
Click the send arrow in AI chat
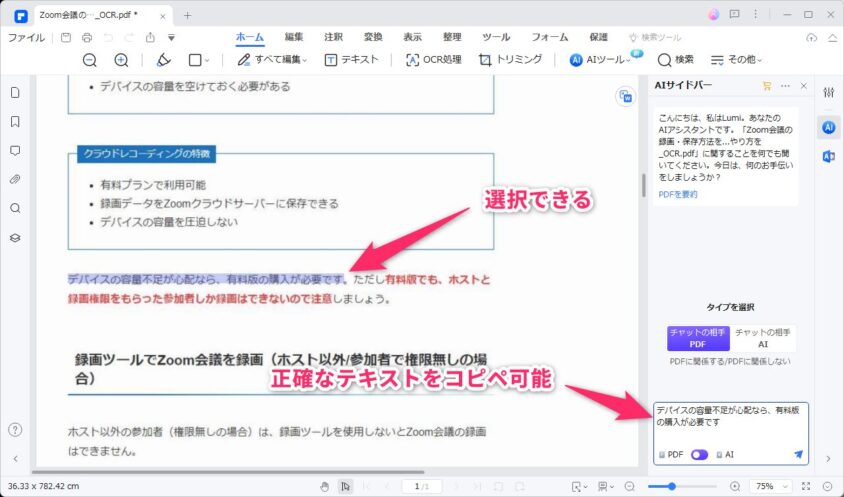[x=798, y=454]
